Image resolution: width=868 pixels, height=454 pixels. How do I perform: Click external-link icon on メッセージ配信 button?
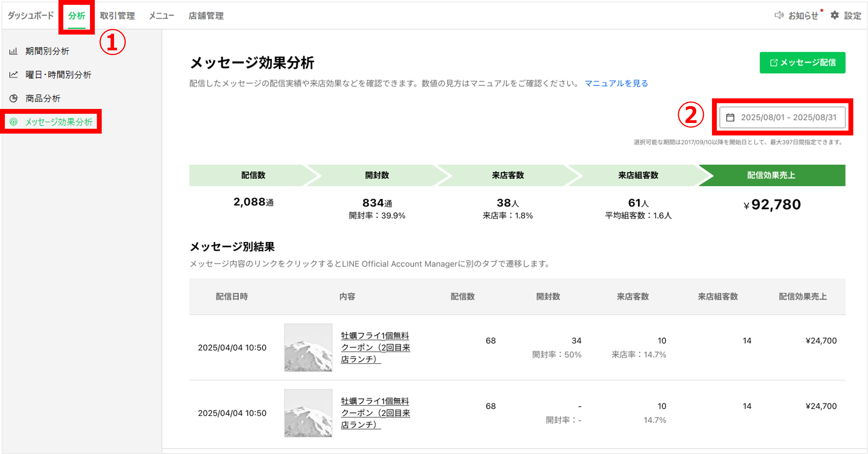[774, 62]
